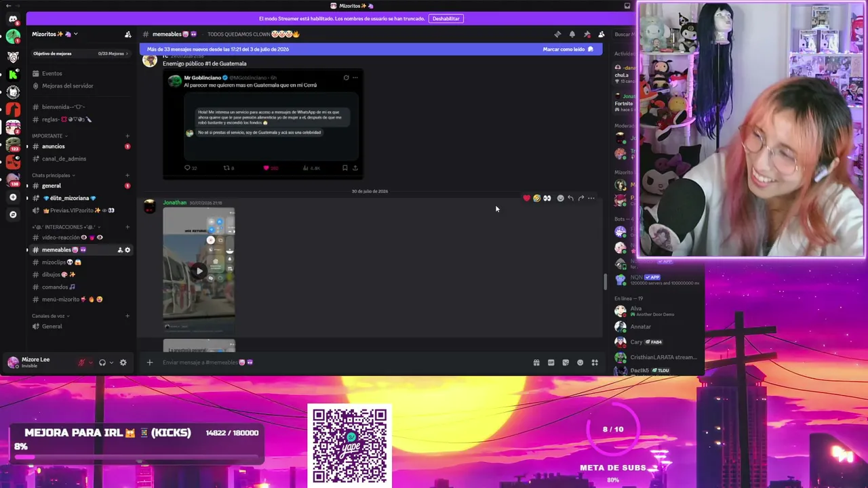
Task: Open microphone input options arrow
Action: point(90,363)
